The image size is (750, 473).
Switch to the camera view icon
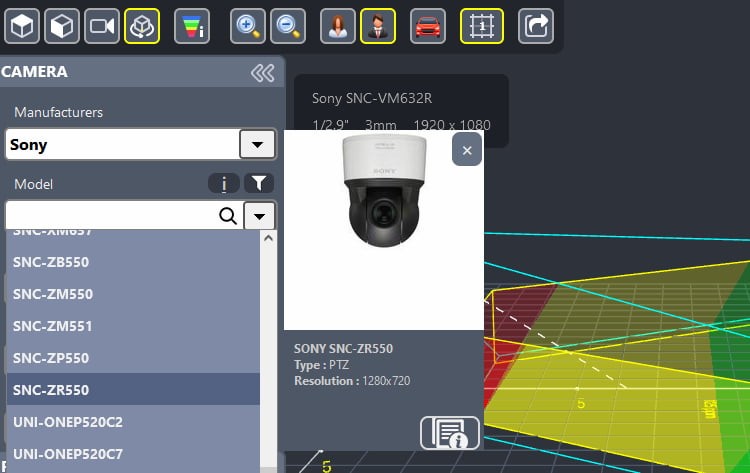tap(102, 26)
